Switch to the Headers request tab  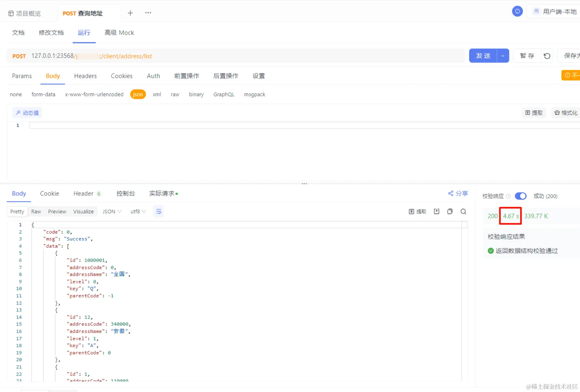[85, 76]
